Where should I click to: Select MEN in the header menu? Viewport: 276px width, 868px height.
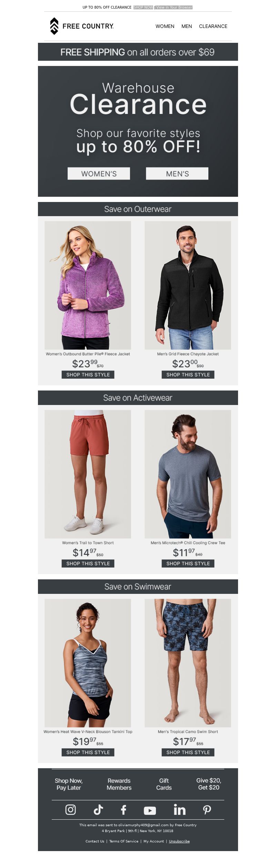point(187,26)
